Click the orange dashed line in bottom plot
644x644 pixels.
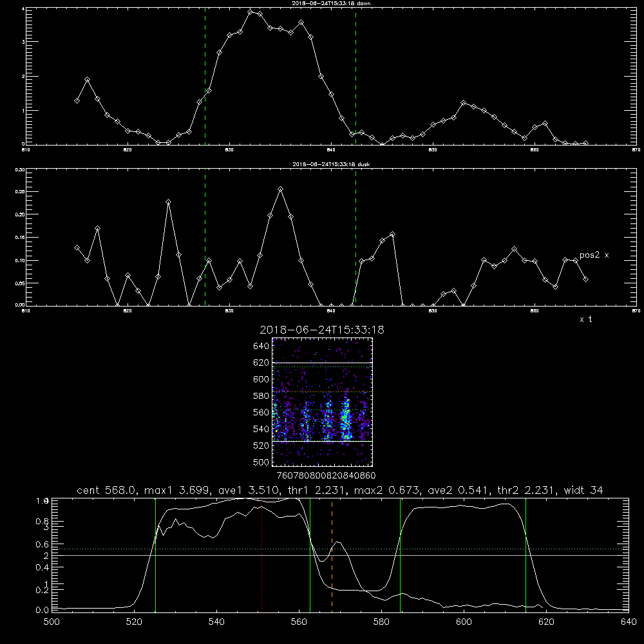332,554
